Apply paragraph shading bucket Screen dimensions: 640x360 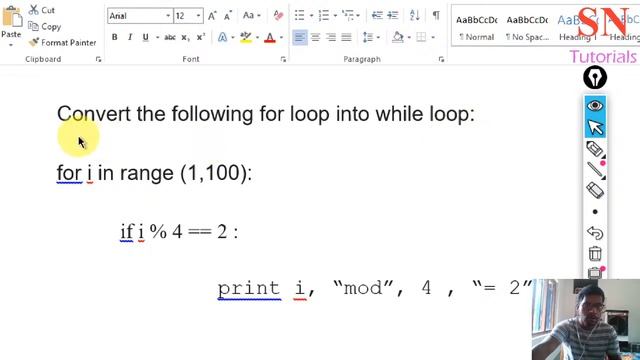point(398,37)
